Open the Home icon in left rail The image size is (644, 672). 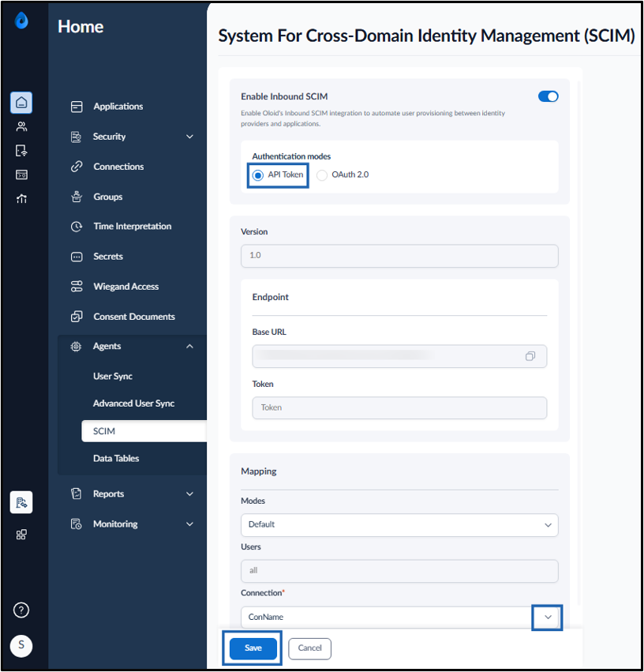pyautogui.click(x=21, y=103)
